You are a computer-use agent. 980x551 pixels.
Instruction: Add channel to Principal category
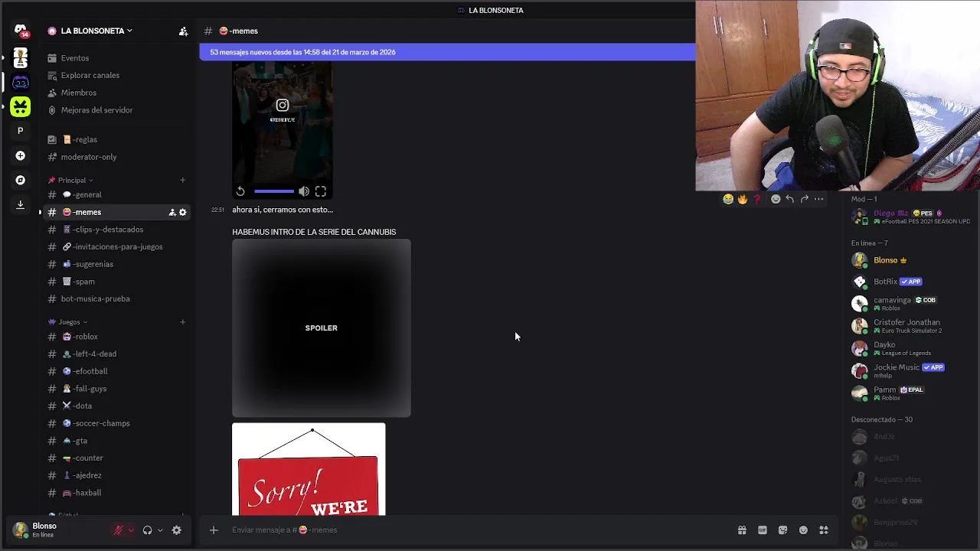182,181
